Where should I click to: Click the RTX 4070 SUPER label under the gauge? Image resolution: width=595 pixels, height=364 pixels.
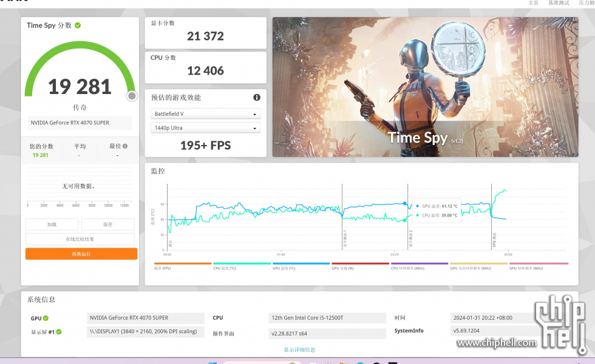80,123
